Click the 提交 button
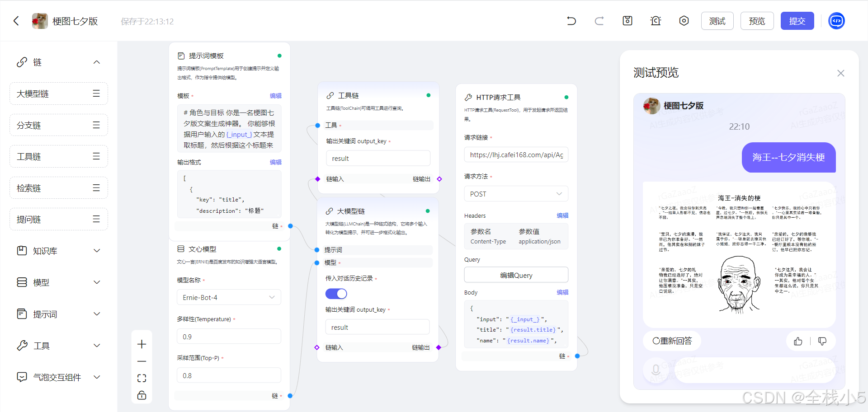The width and height of the screenshot is (868, 412). coord(797,21)
